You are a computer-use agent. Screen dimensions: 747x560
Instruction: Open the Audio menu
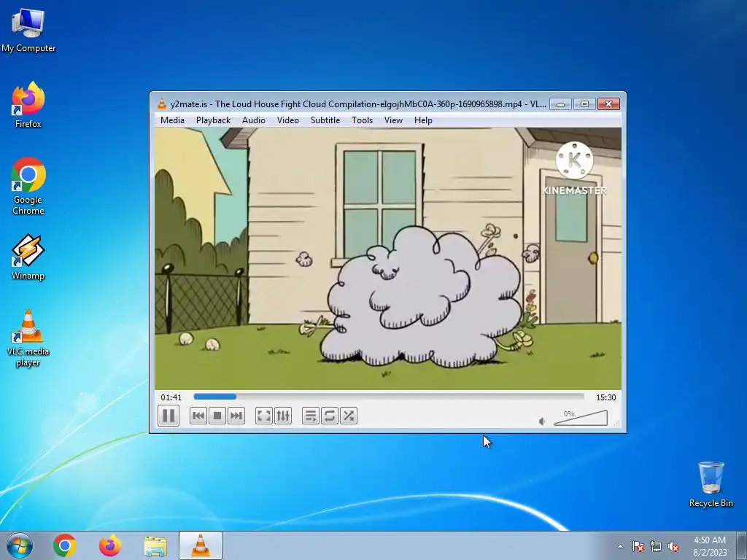tap(253, 120)
